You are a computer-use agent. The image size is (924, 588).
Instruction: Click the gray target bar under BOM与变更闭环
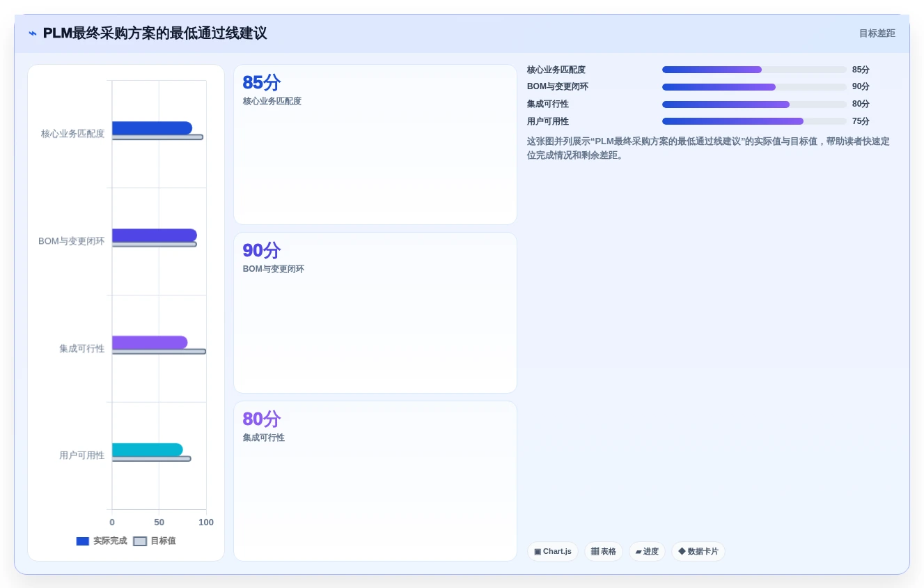(x=155, y=245)
